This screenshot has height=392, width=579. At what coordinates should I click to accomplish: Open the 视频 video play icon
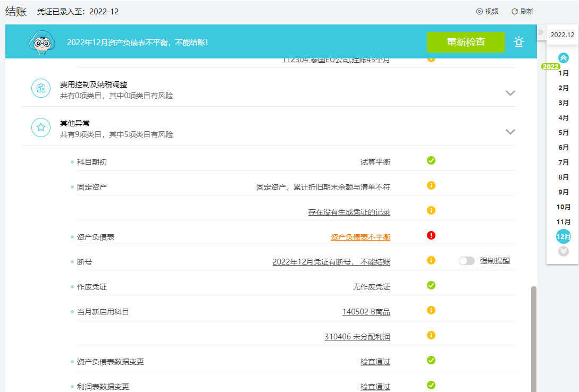pos(479,12)
